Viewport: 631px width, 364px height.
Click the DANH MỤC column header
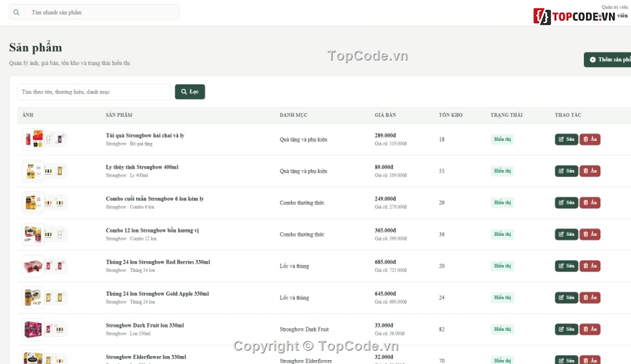click(x=294, y=115)
